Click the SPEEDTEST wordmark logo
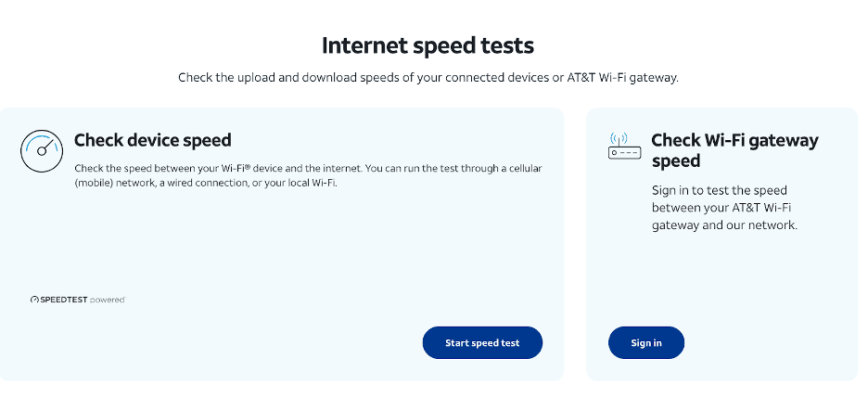The width and height of the screenshot is (868, 397). point(63,300)
